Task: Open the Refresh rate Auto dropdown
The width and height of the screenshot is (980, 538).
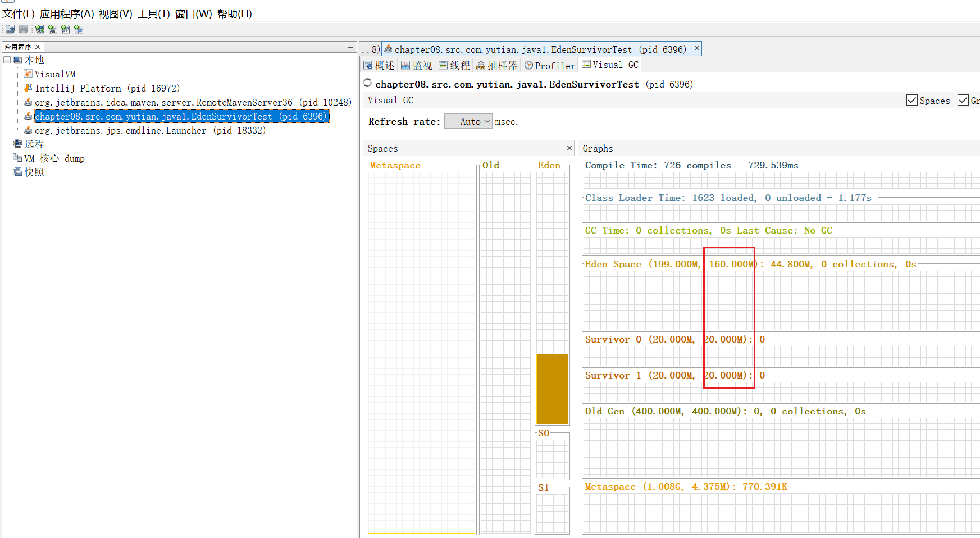Action: click(x=468, y=121)
